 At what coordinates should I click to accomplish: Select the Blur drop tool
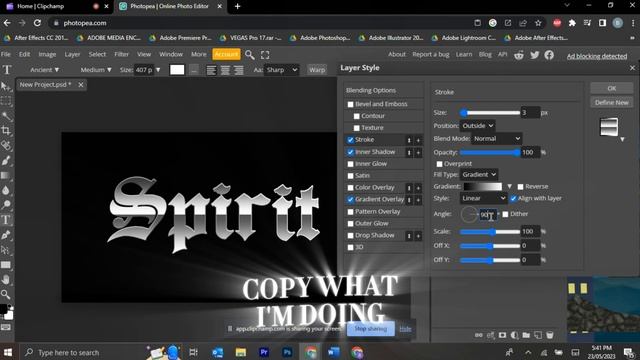pos(6,190)
